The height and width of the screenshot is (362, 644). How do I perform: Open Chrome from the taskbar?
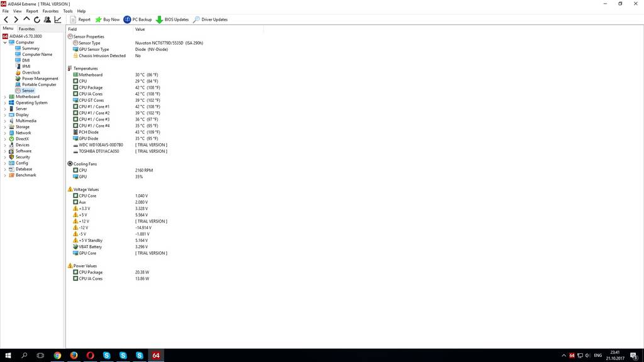(x=57, y=356)
